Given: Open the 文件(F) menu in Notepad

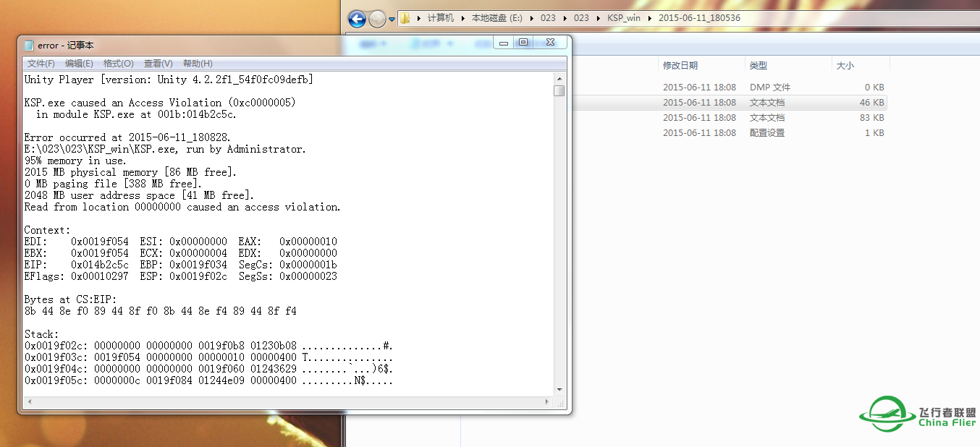Looking at the screenshot, I should (x=41, y=64).
